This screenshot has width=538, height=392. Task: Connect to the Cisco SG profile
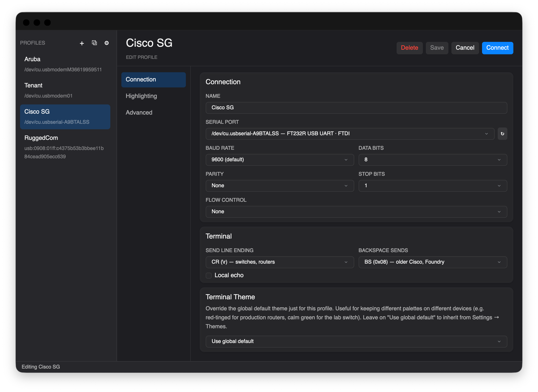(x=497, y=48)
